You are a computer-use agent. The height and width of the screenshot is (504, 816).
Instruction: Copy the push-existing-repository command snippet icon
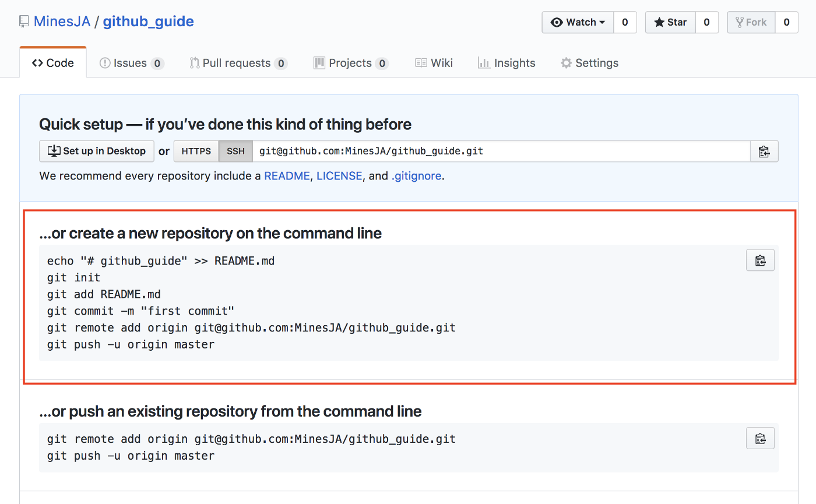coord(760,438)
